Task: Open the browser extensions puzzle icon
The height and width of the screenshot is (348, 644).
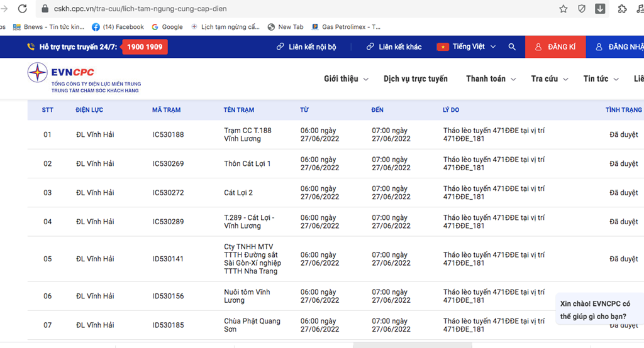Action: pyautogui.click(x=622, y=9)
